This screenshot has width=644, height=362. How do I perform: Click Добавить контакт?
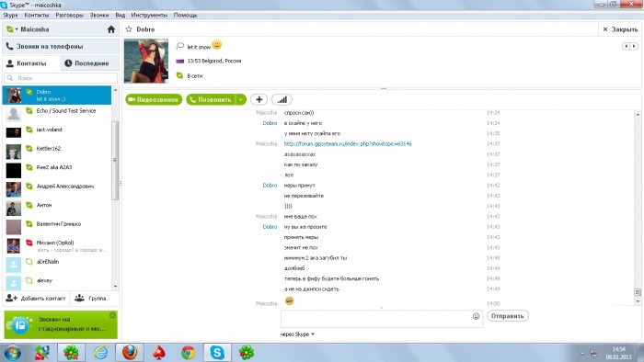36,299
